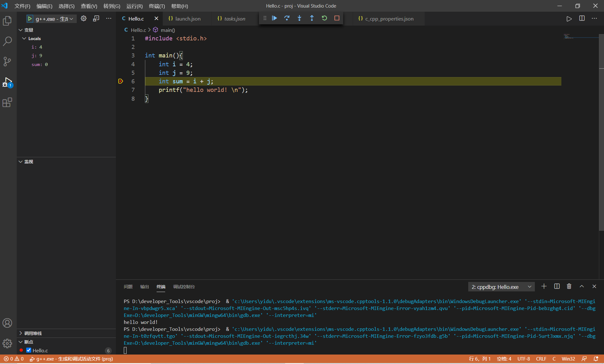Viewport: 604px width, 364px height.
Task: Open the Source Control view
Action: 7,61
